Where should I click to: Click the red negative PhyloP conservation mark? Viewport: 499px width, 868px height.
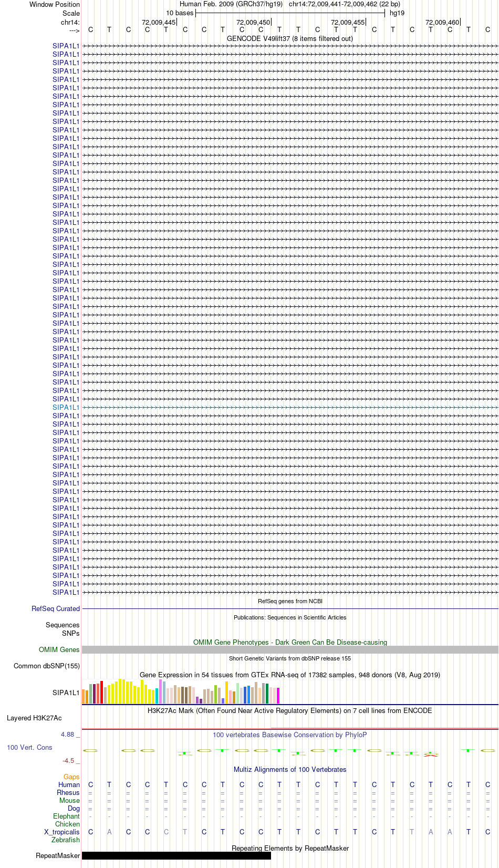[x=431, y=755]
